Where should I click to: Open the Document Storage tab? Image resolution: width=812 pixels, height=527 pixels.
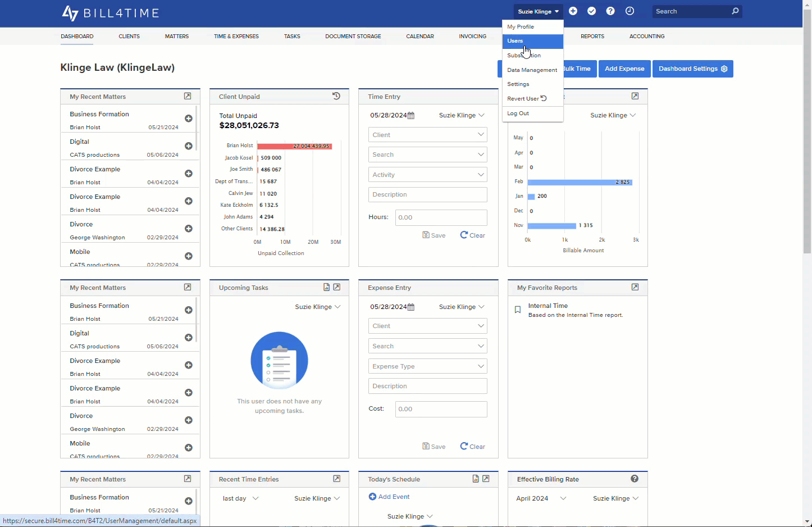(353, 37)
